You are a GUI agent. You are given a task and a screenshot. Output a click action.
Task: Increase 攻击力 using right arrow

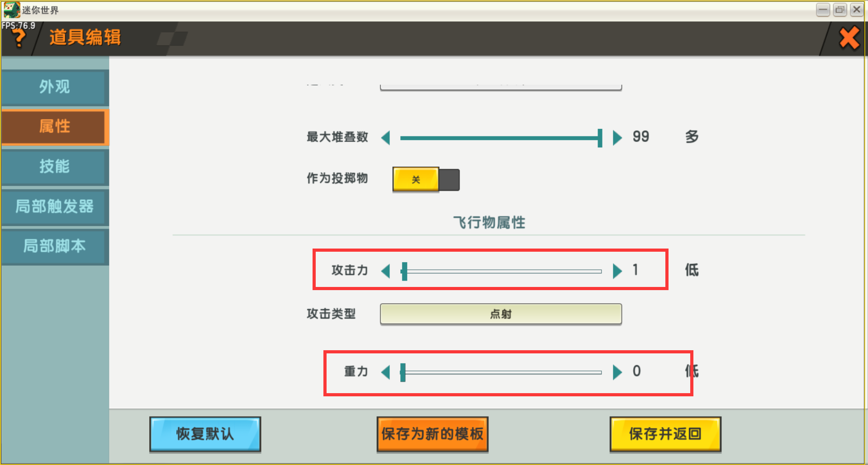(617, 271)
